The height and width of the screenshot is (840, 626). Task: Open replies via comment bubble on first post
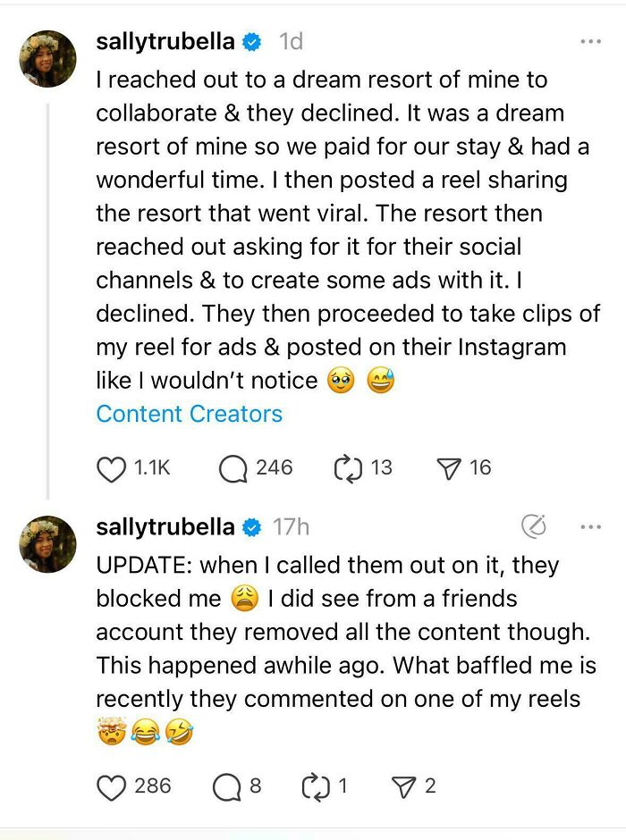pos(233,466)
